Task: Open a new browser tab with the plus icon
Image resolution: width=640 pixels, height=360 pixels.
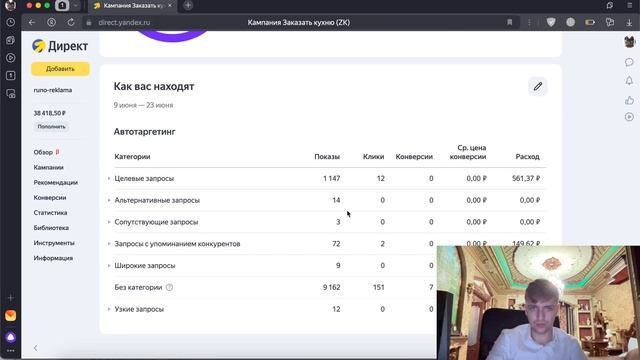Action: [188, 6]
